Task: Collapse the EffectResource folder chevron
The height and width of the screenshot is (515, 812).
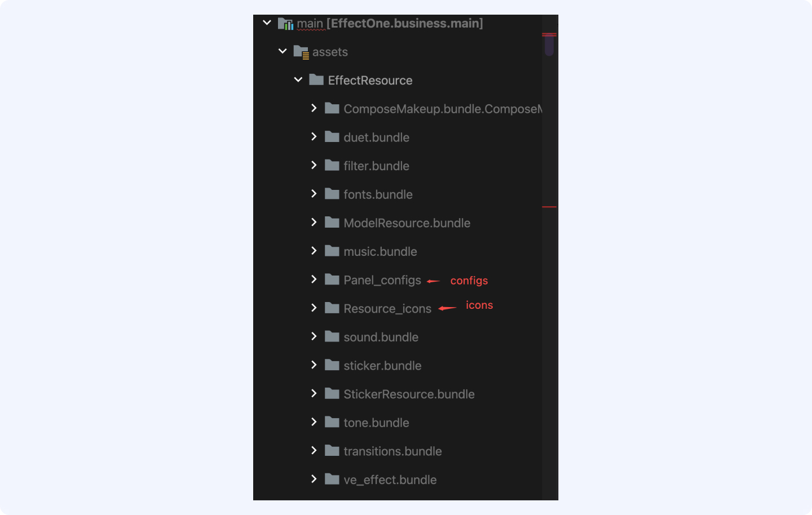Action: (298, 80)
